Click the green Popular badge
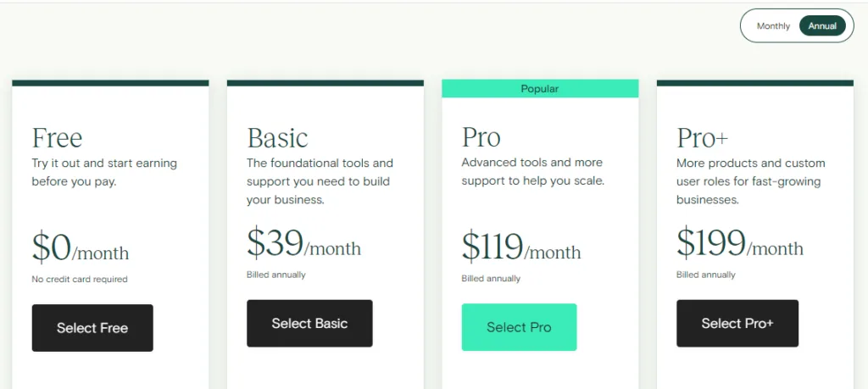Screen dimensions: 868x389 point(540,89)
